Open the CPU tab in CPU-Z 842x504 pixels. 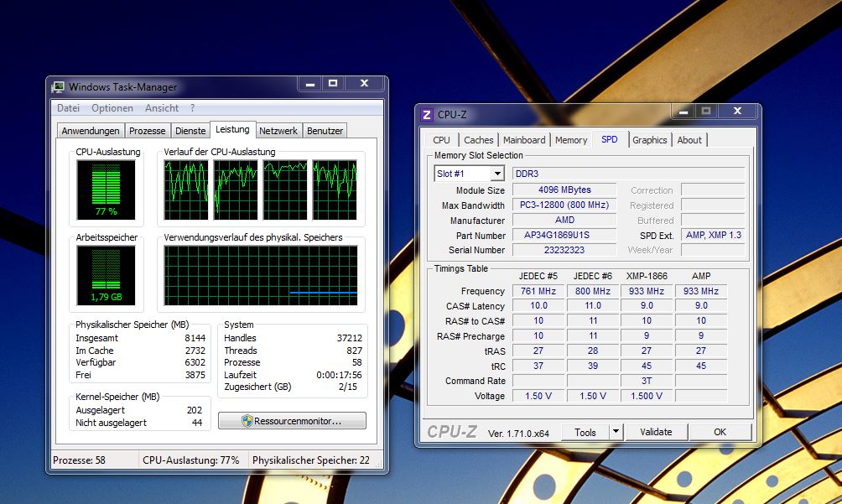[x=441, y=140]
